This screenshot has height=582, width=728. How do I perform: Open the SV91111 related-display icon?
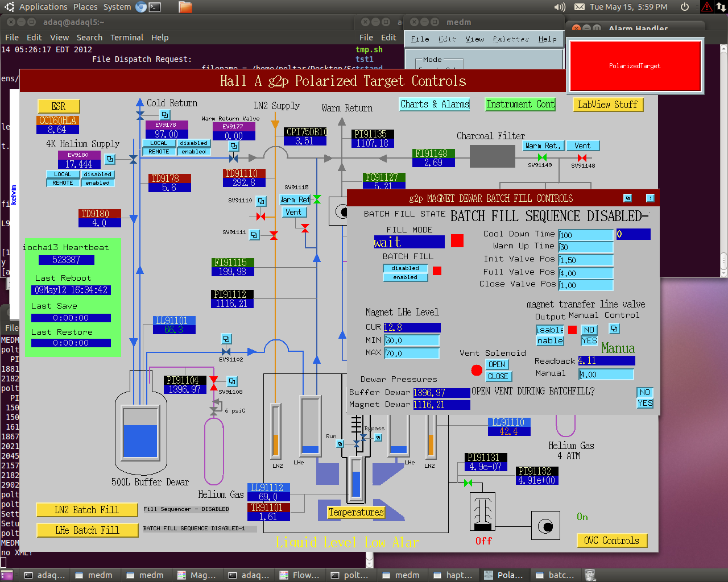[x=255, y=234]
